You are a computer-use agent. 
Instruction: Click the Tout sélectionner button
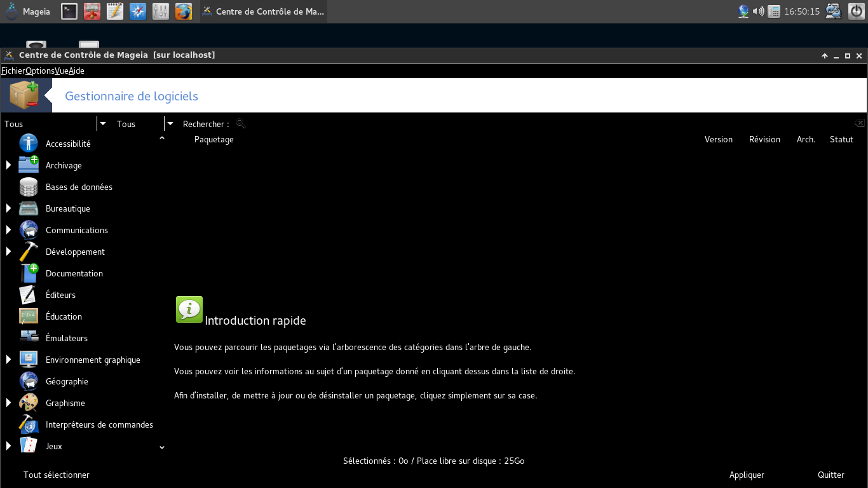tap(57, 475)
